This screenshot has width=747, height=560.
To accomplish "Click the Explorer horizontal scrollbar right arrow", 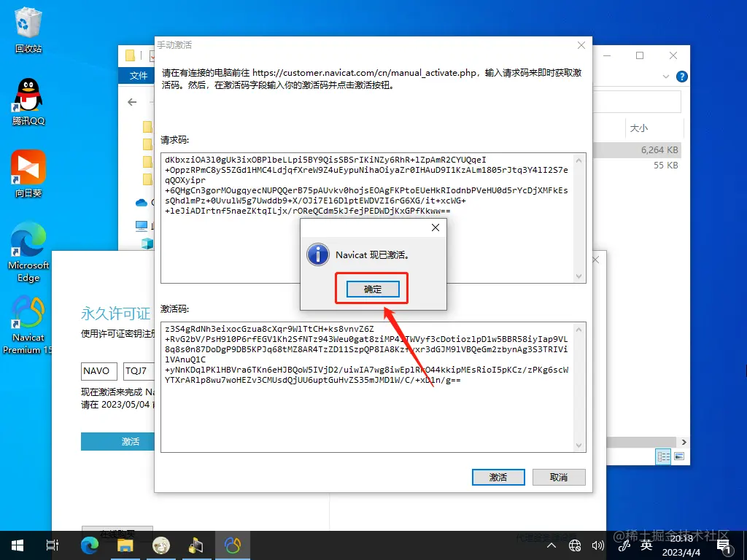I will (x=684, y=442).
